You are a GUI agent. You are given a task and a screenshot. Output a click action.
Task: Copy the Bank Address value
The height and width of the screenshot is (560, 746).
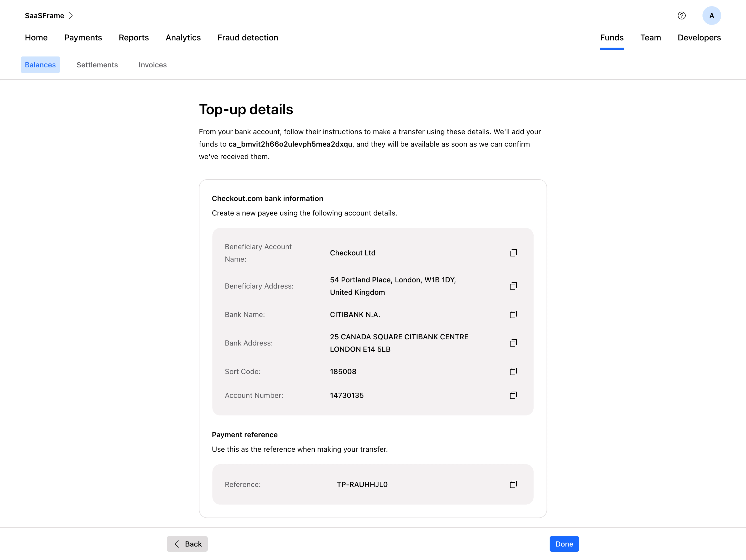point(513,343)
